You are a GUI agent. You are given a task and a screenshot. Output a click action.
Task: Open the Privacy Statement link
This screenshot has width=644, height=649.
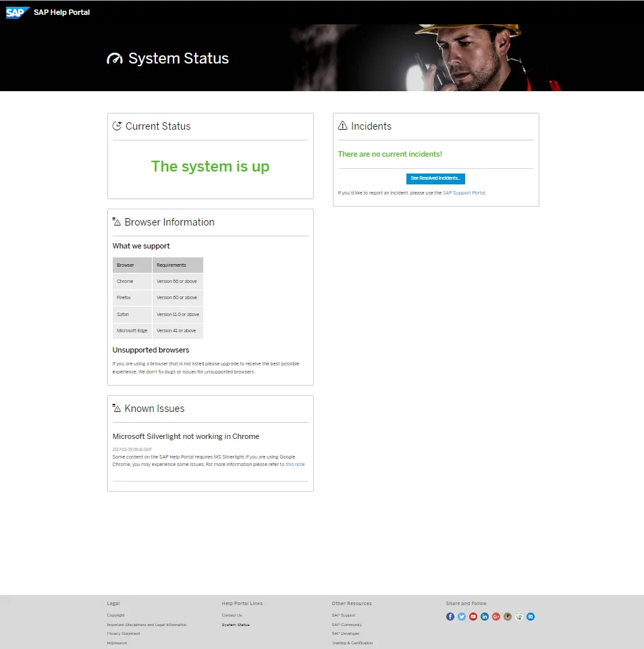(x=124, y=633)
